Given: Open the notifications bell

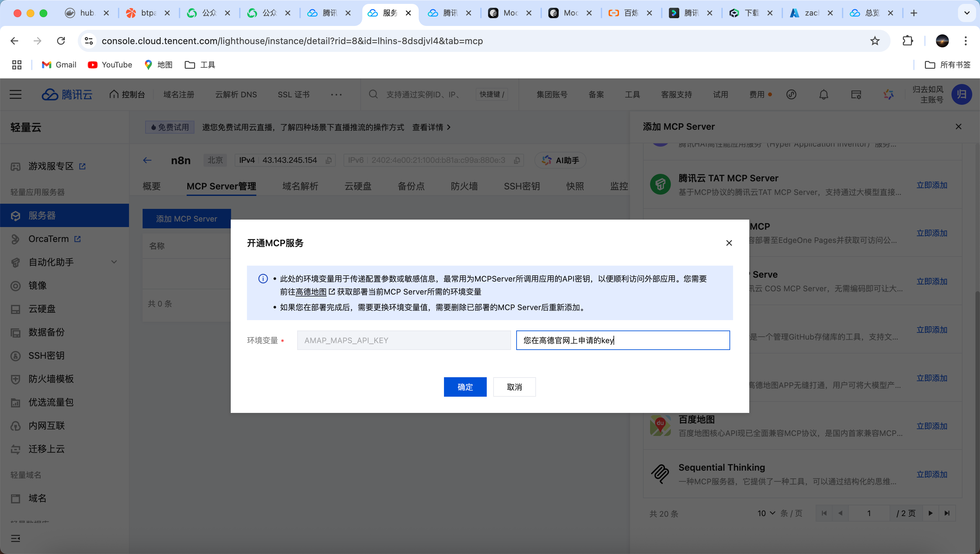Looking at the screenshot, I should (x=824, y=94).
